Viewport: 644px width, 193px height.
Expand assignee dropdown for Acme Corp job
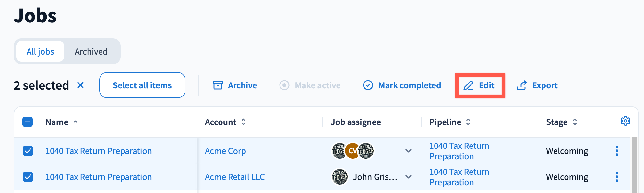pos(409,151)
